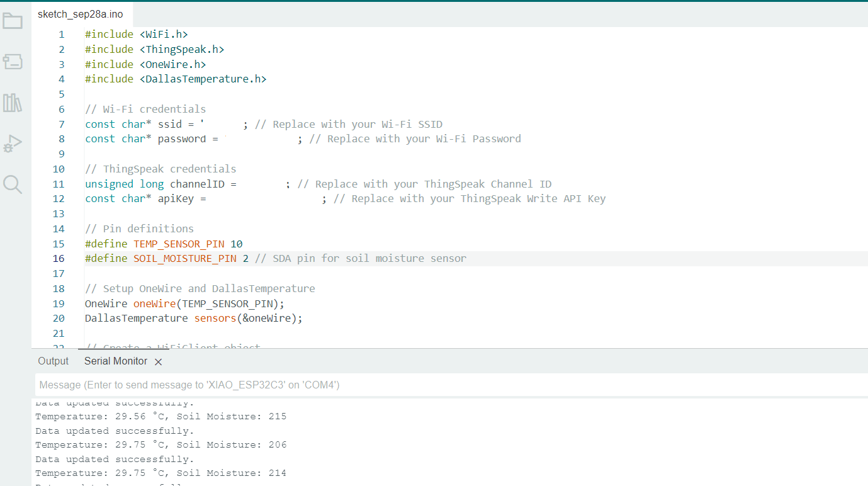Click the '// Wi-Fi credentials' comment

[x=145, y=110]
